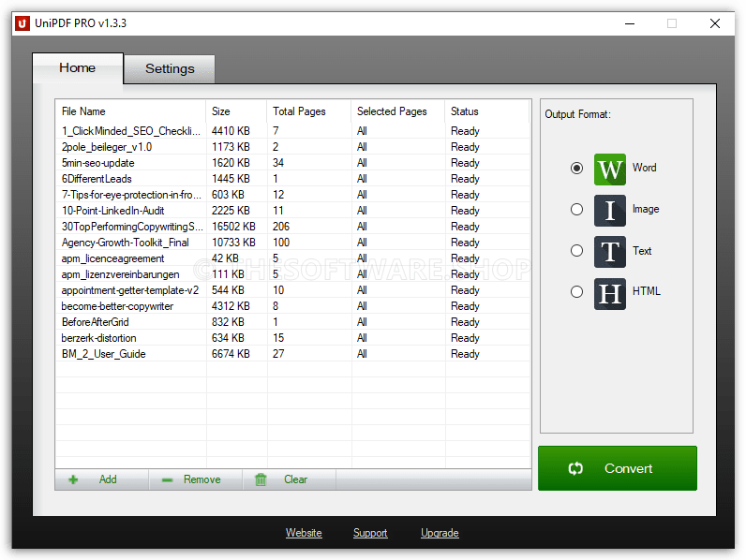This screenshot has width=746, height=560.
Task: Click the Image format icon
Action: click(x=609, y=211)
